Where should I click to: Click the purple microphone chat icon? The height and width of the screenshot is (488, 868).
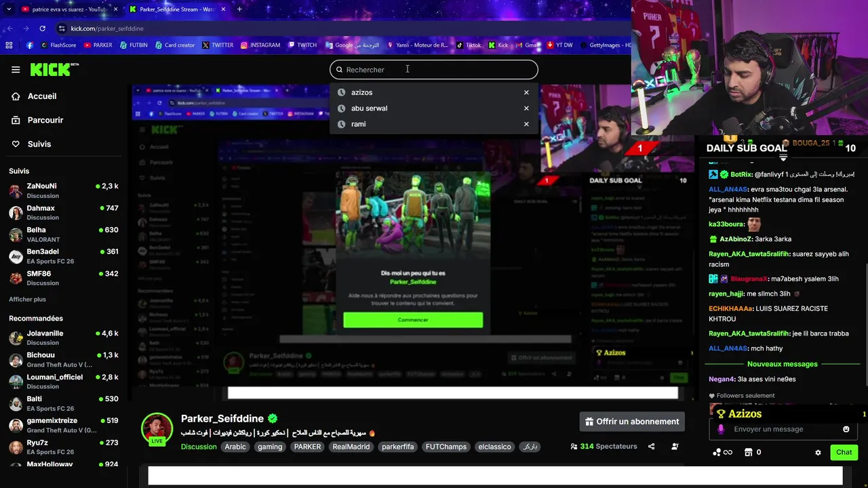721,429
